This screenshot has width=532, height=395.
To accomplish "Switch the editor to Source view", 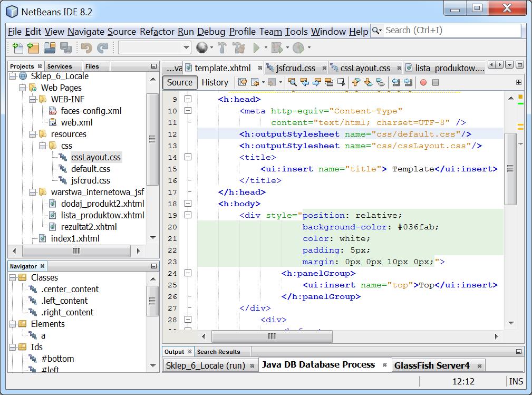I will pos(180,82).
